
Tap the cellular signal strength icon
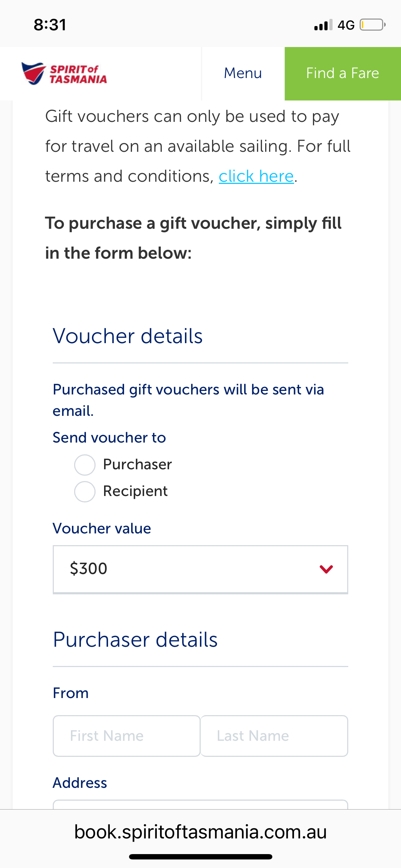(324, 25)
